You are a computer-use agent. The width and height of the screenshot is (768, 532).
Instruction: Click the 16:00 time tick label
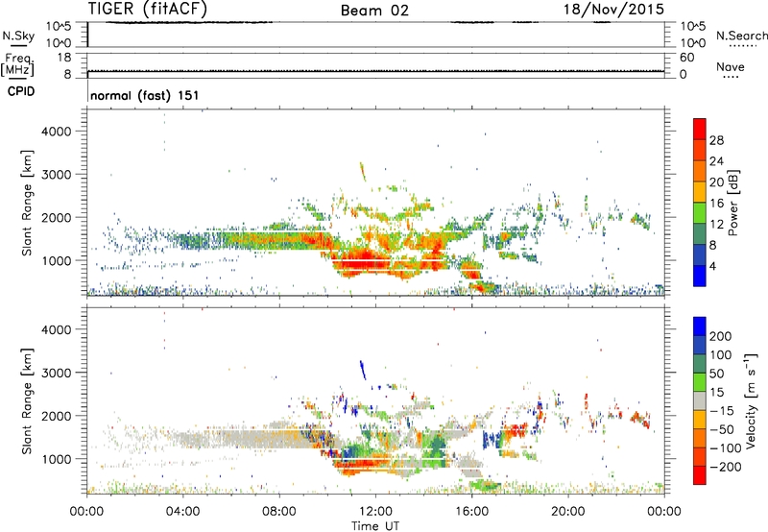[x=471, y=512]
